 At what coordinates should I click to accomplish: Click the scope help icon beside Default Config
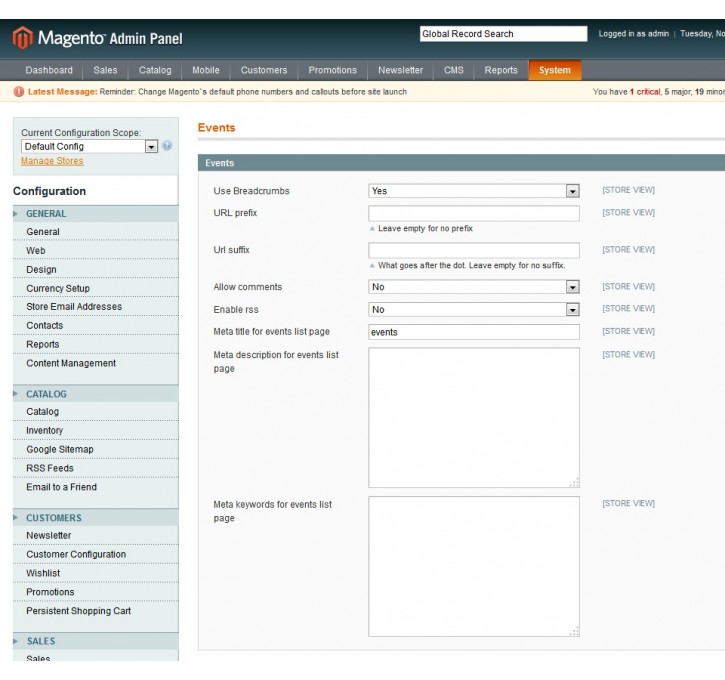(167, 146)
